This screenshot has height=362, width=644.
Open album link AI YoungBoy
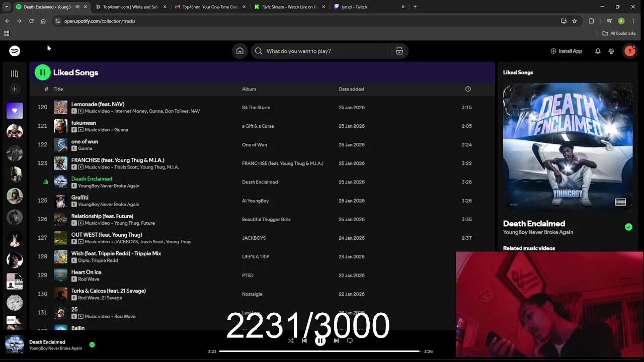255,201
